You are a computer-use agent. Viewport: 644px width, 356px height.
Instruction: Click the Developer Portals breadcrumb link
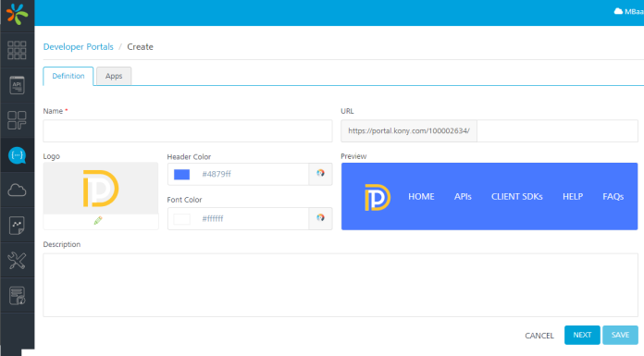pyautogui.click(x=78, y=47)
